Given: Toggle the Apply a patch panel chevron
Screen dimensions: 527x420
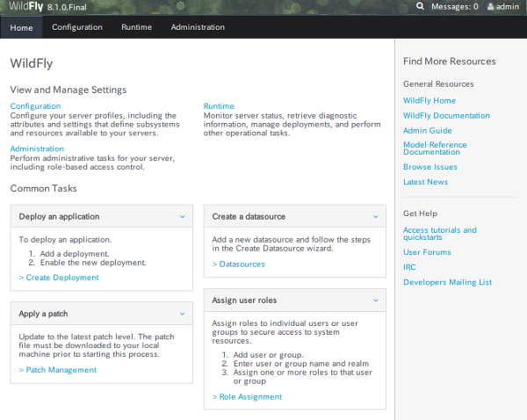Looking at the screenshot, I should (x=182, y=313).
